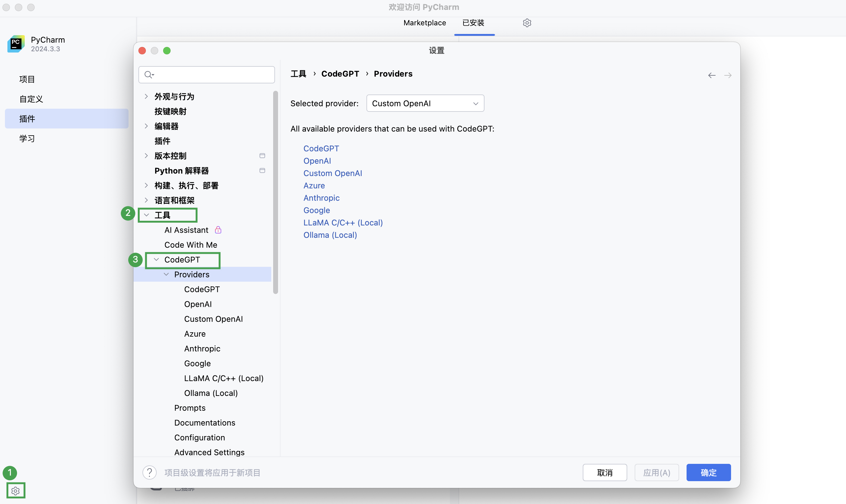The image size is (846, 504).
Task: Expand the 语言和框架 tree node
Action: (x=146, y=200)
